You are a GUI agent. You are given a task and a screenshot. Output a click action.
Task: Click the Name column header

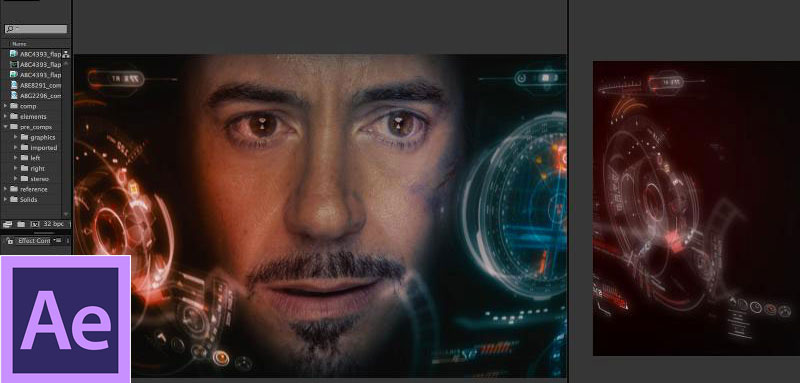(x=19, y=44)
